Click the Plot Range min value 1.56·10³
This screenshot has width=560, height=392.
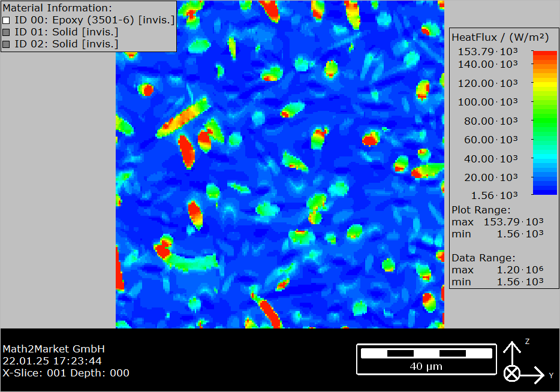point(520,234)
